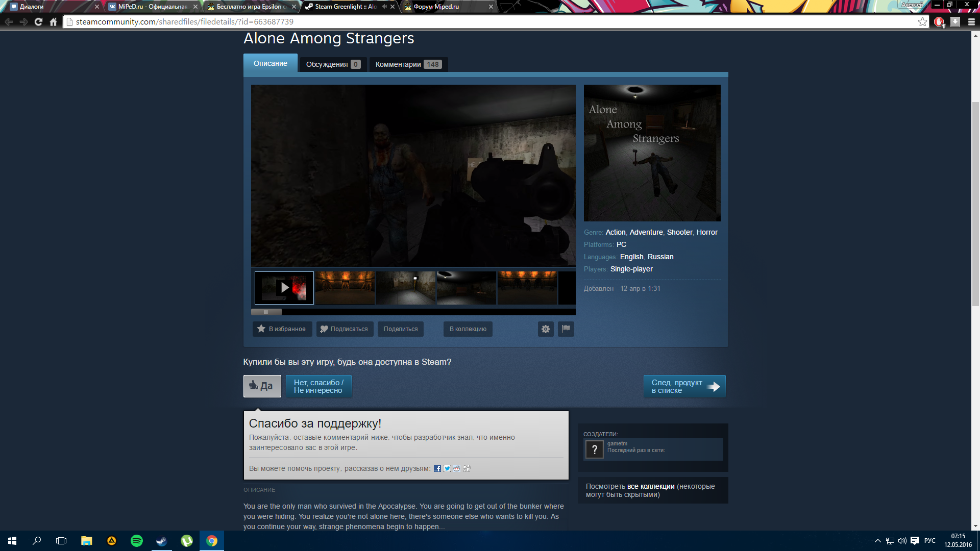Share the project on Facebook

(x=437, y=468)
